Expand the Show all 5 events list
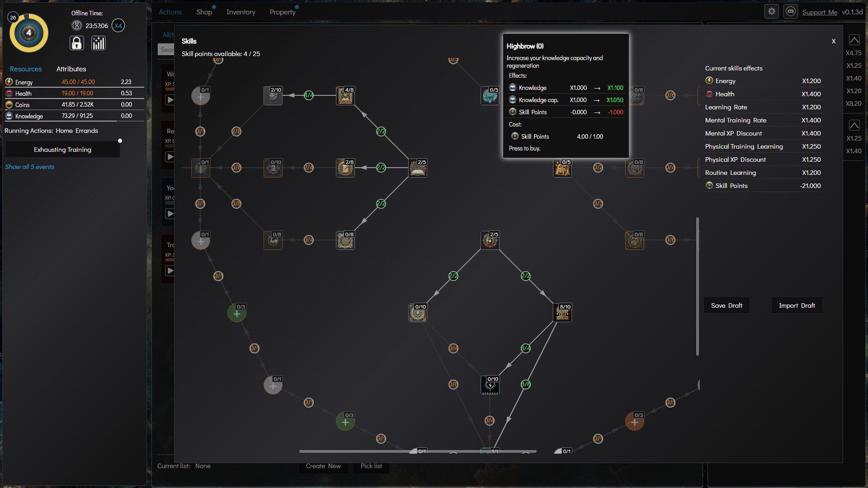Viewport: 868px width, 488px height. click(29, 167)
